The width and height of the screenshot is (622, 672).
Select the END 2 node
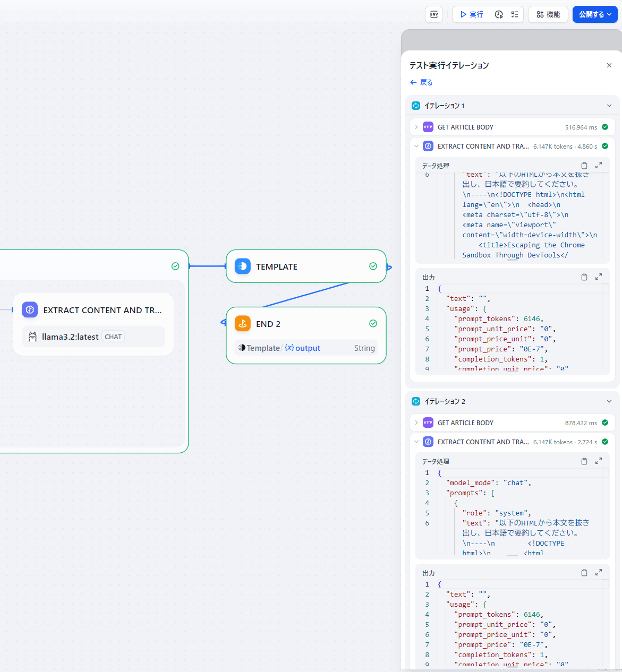[306, 335]
